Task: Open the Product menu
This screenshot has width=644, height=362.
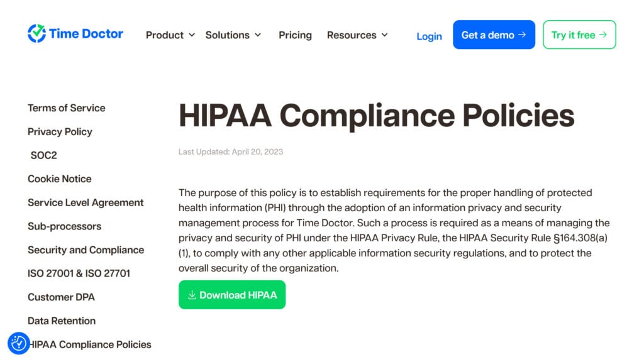Action: (165, 35)
